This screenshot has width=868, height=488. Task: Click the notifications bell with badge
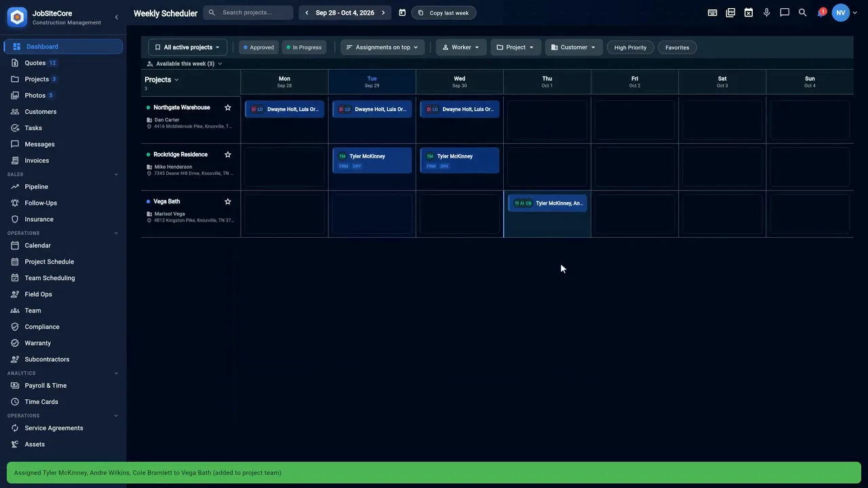tap(821, 13)
